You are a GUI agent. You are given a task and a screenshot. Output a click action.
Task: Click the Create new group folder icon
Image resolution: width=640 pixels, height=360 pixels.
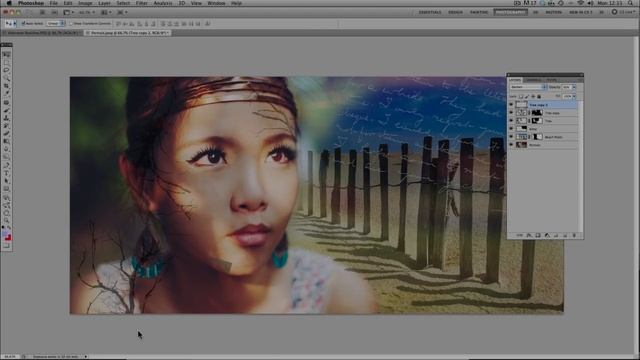click(556, 236)
